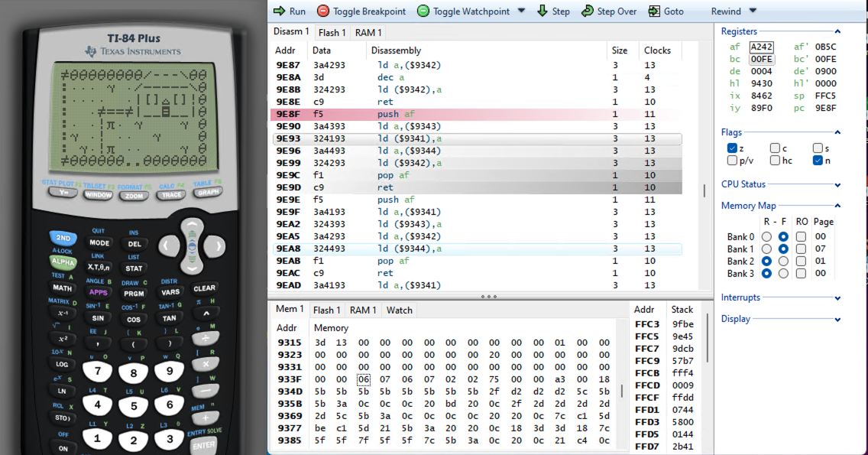Open the Watch tab in memory pane

tap(399, 310)
